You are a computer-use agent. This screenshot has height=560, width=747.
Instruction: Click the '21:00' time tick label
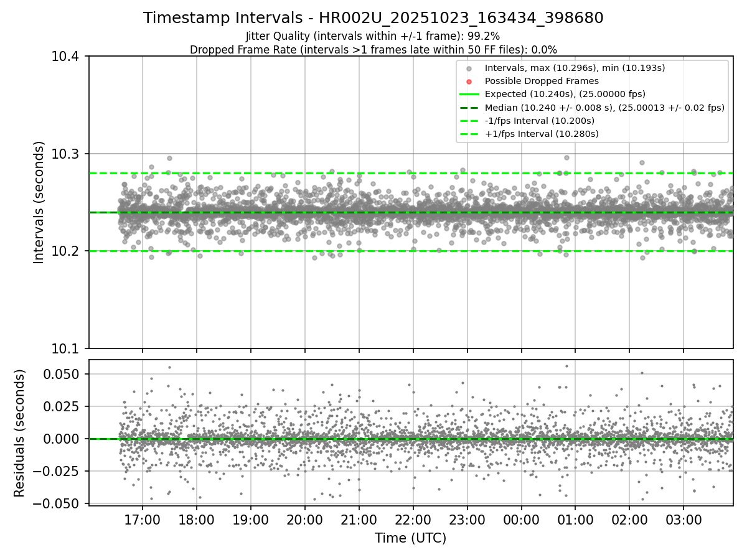[x=359, y=519]
